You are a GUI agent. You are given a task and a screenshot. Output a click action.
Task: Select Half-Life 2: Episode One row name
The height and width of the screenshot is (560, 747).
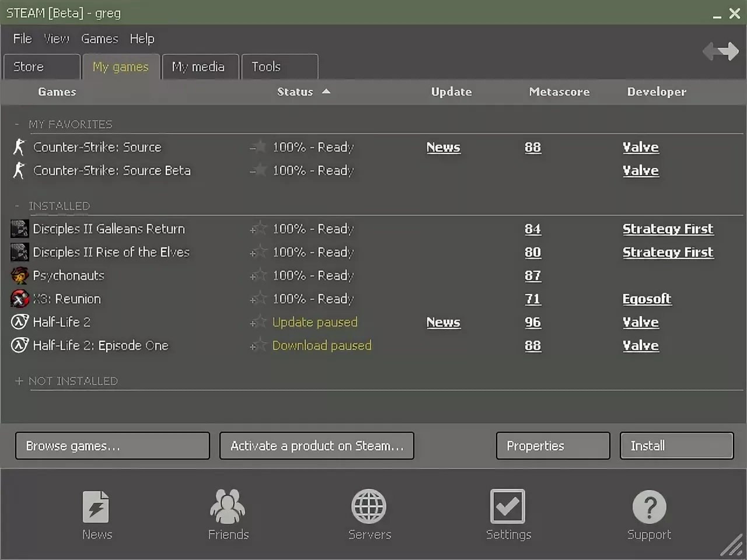[100, 345]
